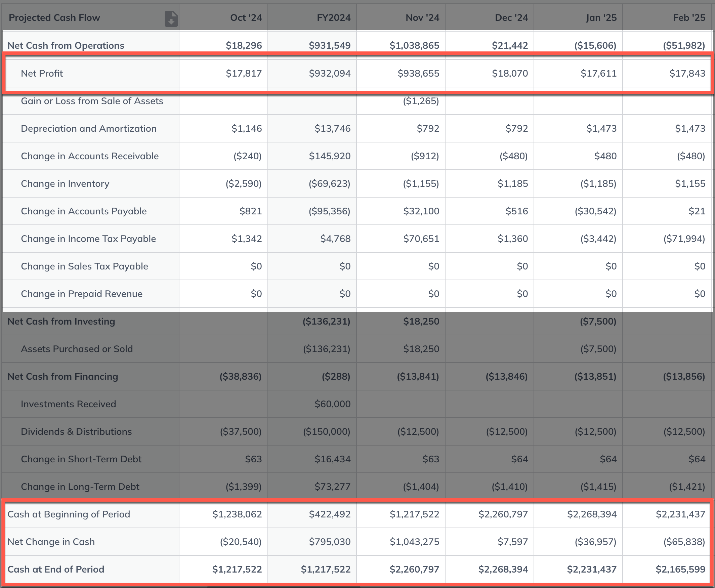
Task: Click the Change in Long-Term Debt label
Action: coord(80,487)
